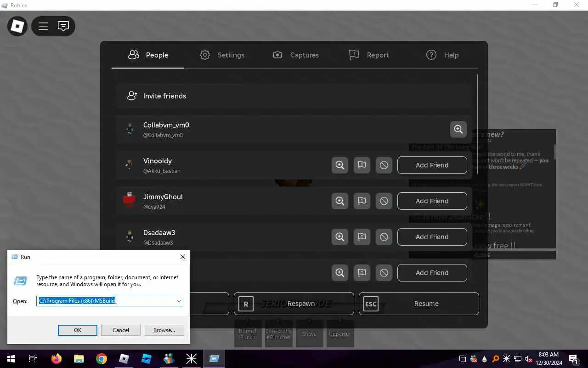Click Cancel in the Run dialog

pos(121,330)
